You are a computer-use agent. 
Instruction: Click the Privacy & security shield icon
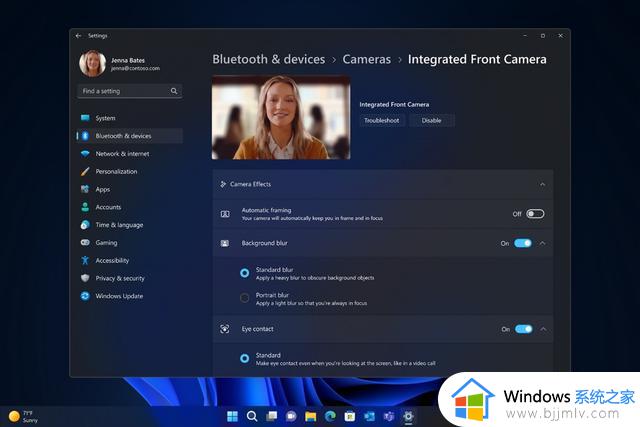[x=85, y=278]
